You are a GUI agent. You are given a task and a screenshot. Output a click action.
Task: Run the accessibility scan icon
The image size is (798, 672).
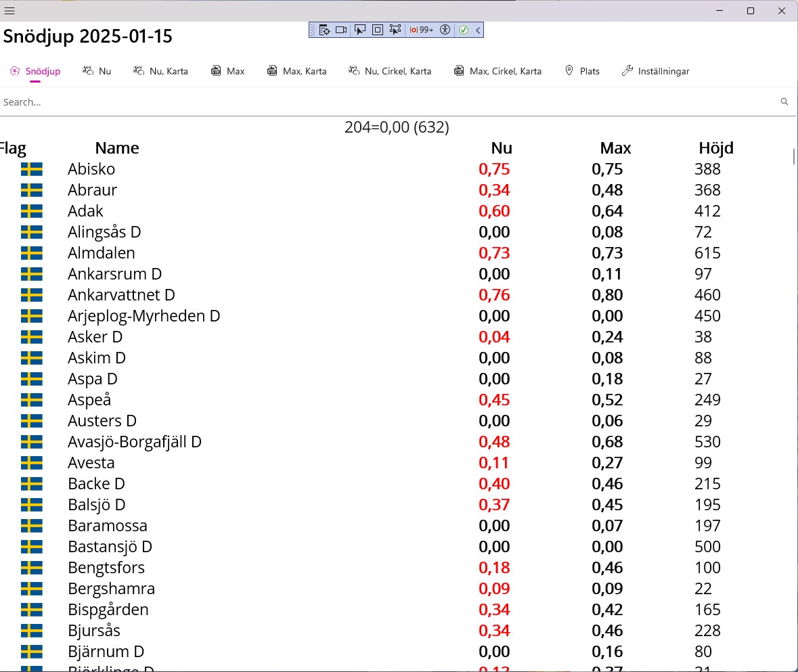(445, 30)
